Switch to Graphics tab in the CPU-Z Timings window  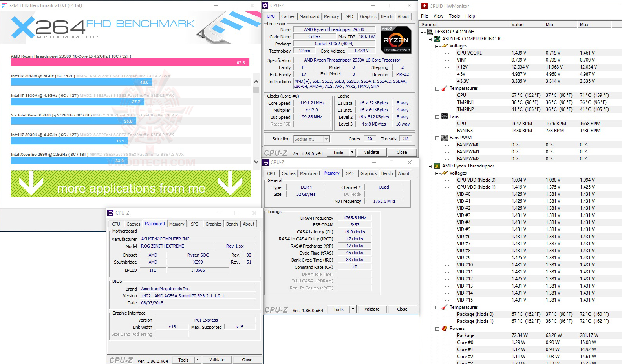pos(369,173)
